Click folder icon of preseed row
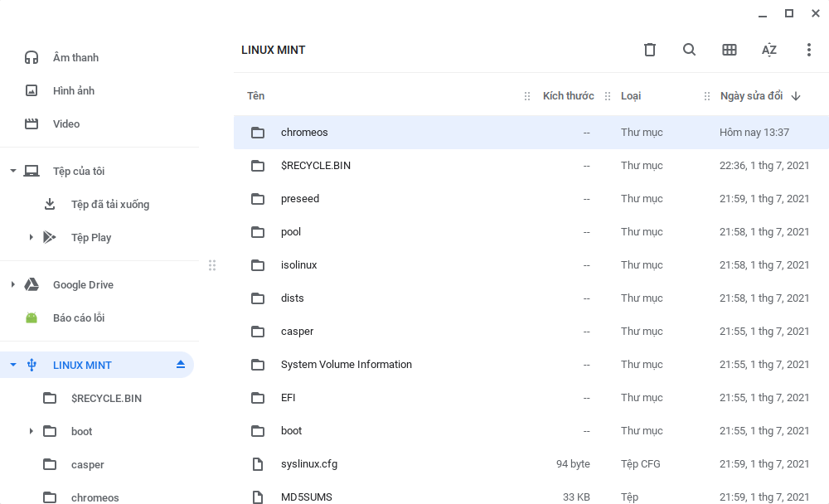 tap(258, 199)
